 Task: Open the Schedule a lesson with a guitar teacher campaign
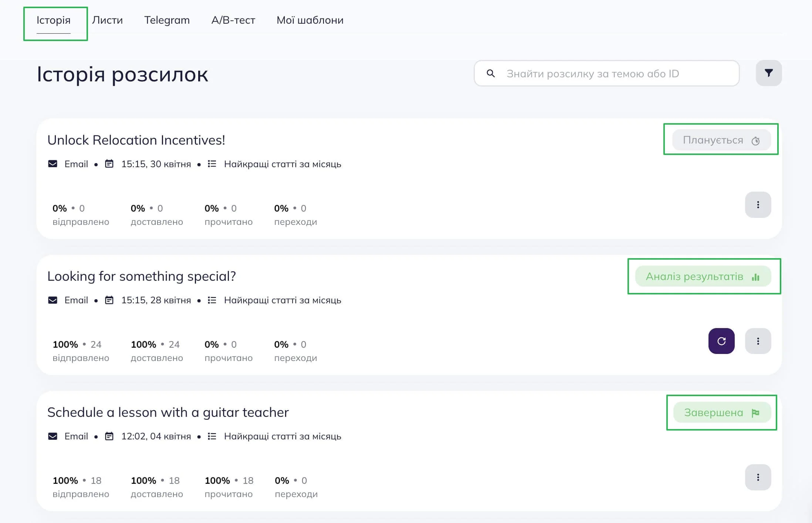[168, 412]
